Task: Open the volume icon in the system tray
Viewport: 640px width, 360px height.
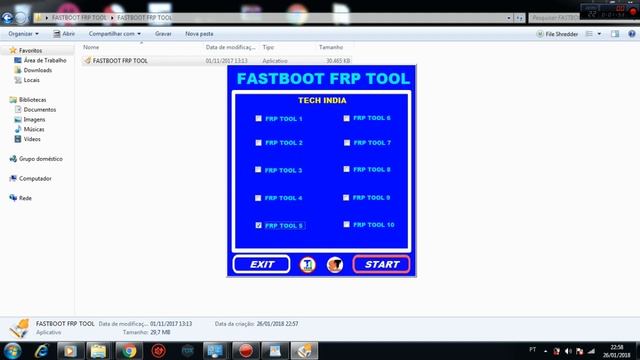Action: click(568, 351)
